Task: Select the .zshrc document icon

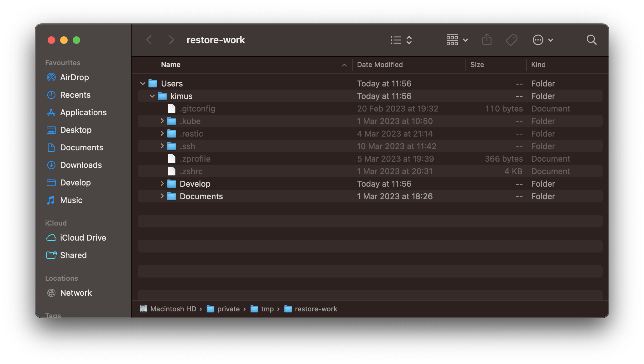Action: point(171,171)
